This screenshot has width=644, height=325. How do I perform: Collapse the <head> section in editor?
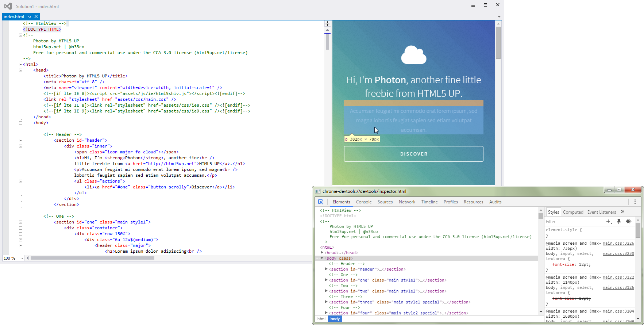20,70
